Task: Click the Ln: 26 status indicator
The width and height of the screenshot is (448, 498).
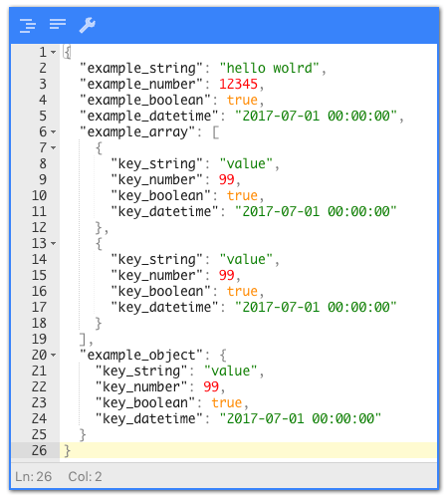Action: [x=34, y=476]
